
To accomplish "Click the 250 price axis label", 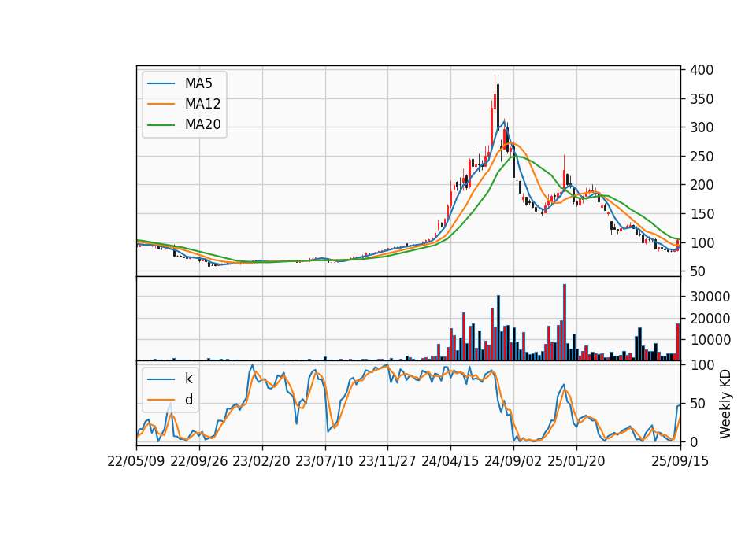I will tap(702, 157).
